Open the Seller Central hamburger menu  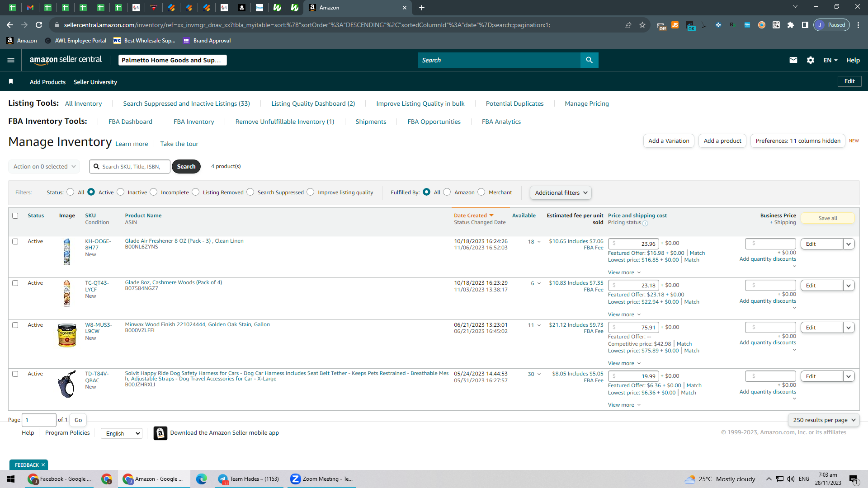11,60
